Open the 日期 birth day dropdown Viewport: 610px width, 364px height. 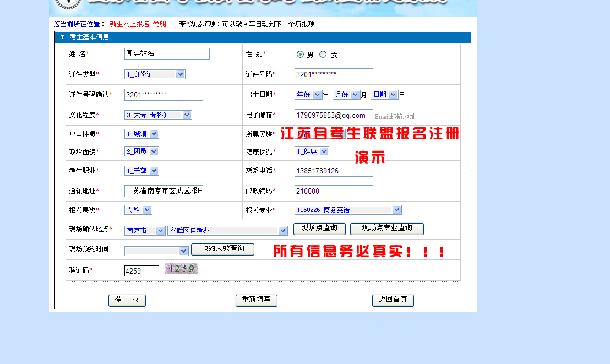pyautogui.click(x=384, y=95)
